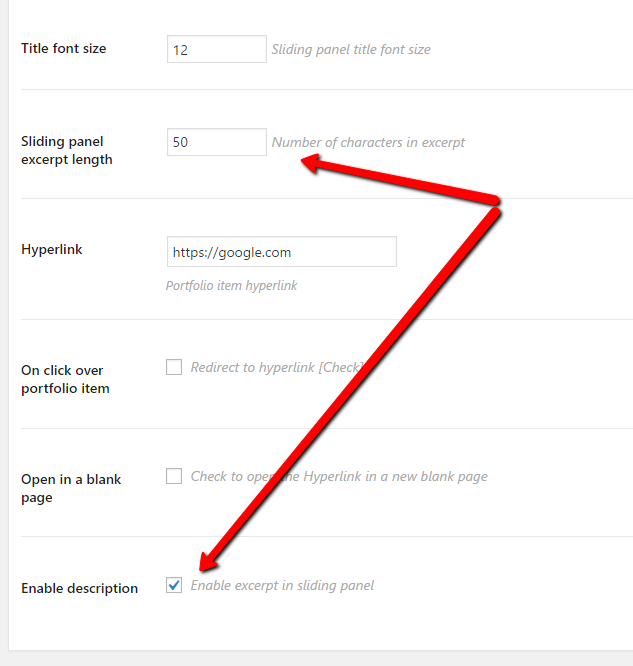Click 'Check to open the Hyperlink' description
Screen dimensions: 633x666
tap(339, 477)
